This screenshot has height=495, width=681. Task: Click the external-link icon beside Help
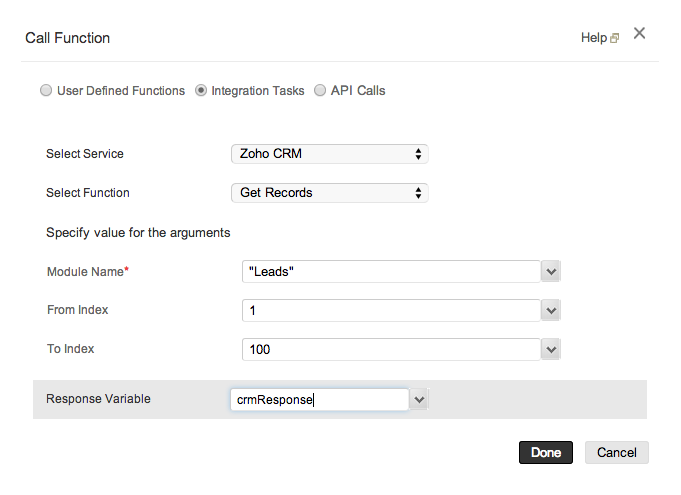coord(614,39)
